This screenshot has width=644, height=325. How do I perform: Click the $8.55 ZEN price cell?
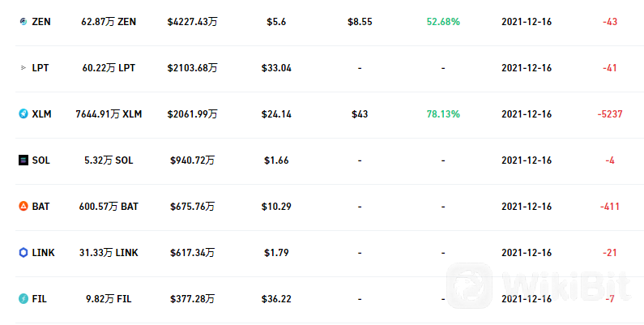[360, 22]
